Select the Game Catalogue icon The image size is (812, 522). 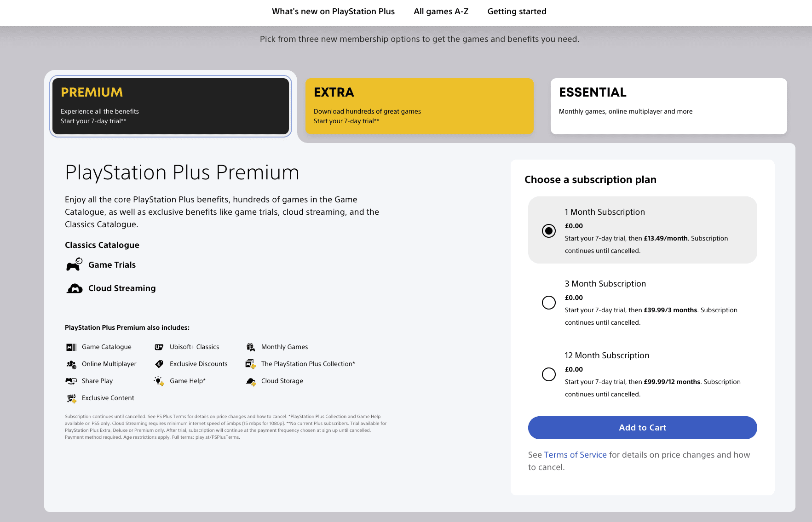tap(72, 347)
